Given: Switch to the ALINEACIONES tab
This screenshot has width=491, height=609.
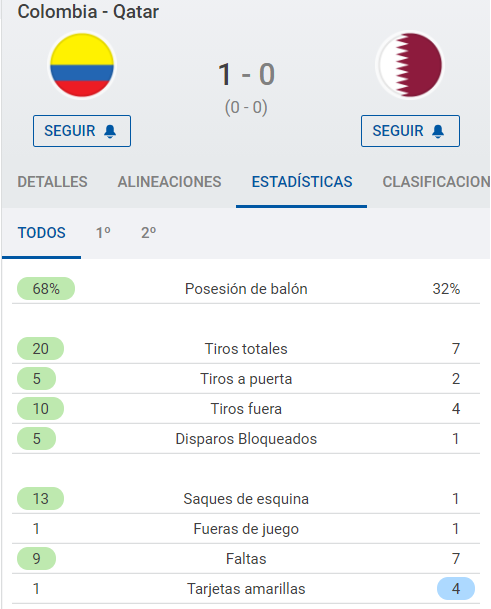Looking at the screenshot, I should tap(169, 182).
